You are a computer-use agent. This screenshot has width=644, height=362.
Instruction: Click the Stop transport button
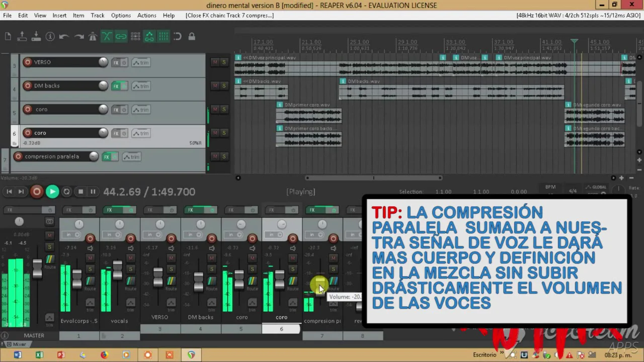(x=80, y=192)
